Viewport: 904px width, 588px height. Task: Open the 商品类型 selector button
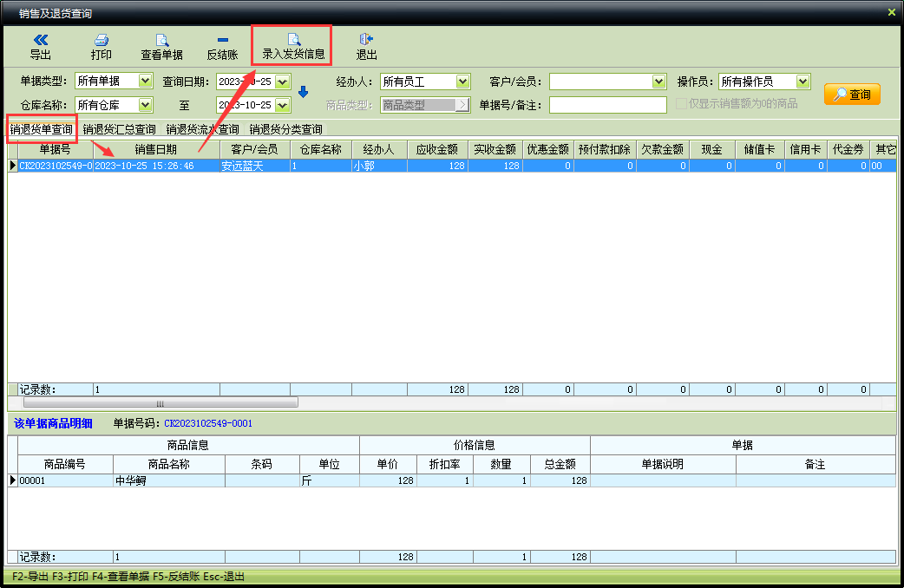click(462, 105)
